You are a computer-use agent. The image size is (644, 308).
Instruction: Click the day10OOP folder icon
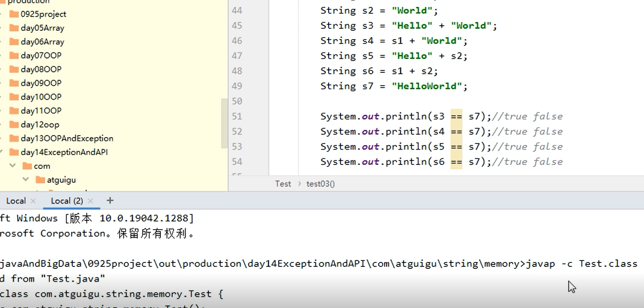pos(14,97)
